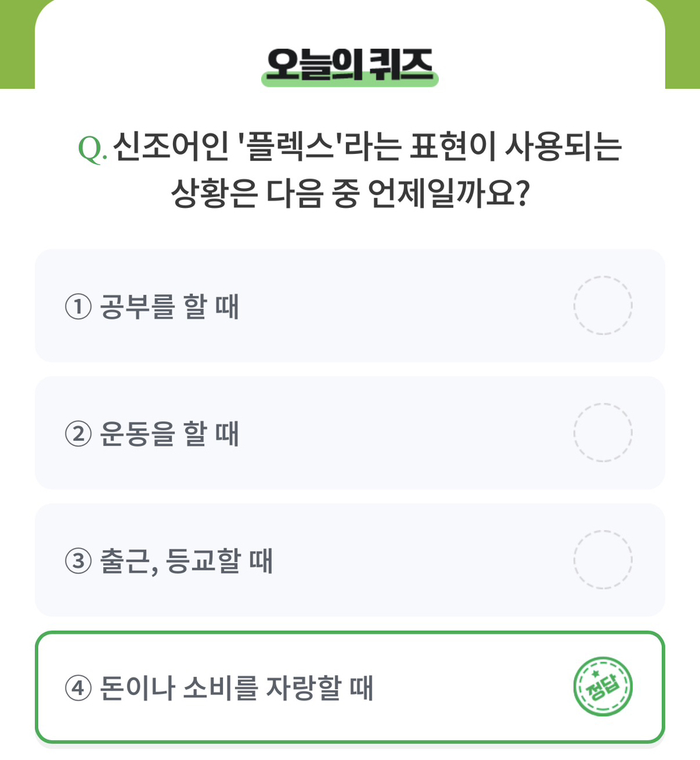Screen dimensions: 700x760
Task: Choose answer option 운동을 할 때
Action: tap(350, 432)
